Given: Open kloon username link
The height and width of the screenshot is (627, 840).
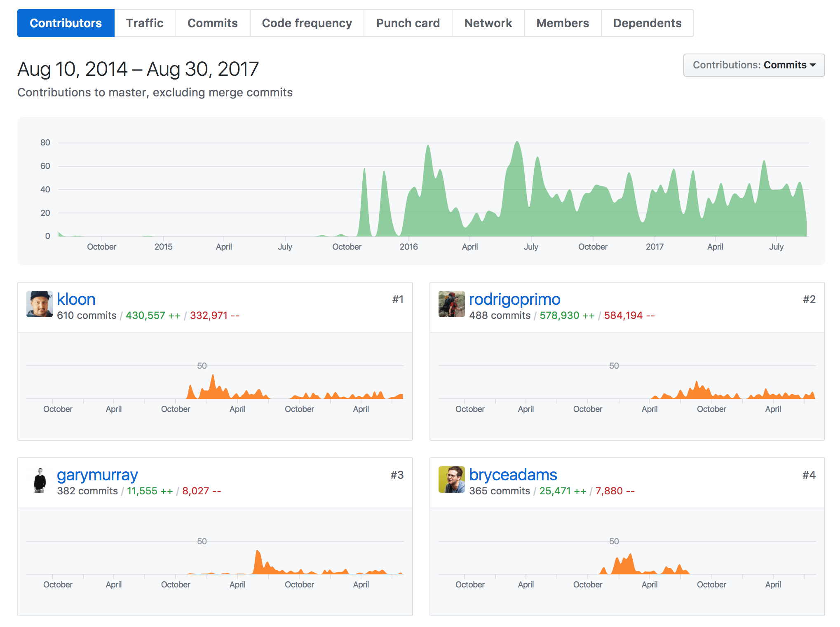Looking at the screenshot, I should 76,299.
